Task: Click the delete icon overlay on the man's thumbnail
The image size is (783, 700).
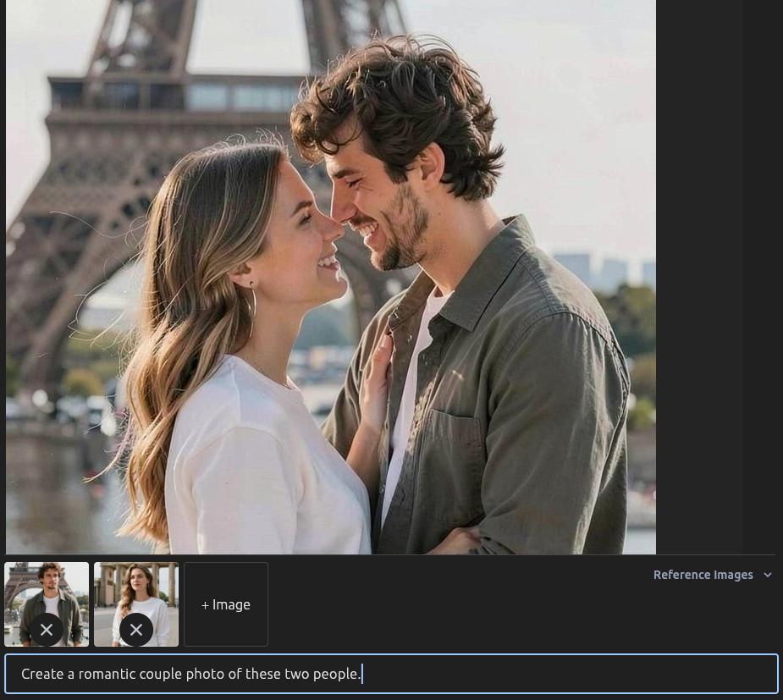Action: 47,630
